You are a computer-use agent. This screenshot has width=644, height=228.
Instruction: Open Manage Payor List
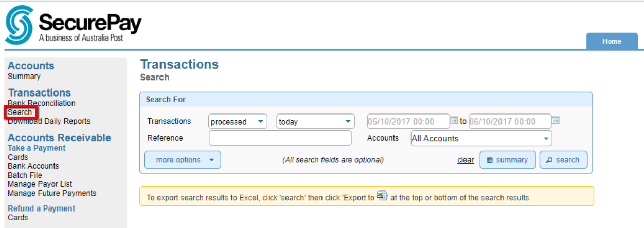[x=40, y=184]
